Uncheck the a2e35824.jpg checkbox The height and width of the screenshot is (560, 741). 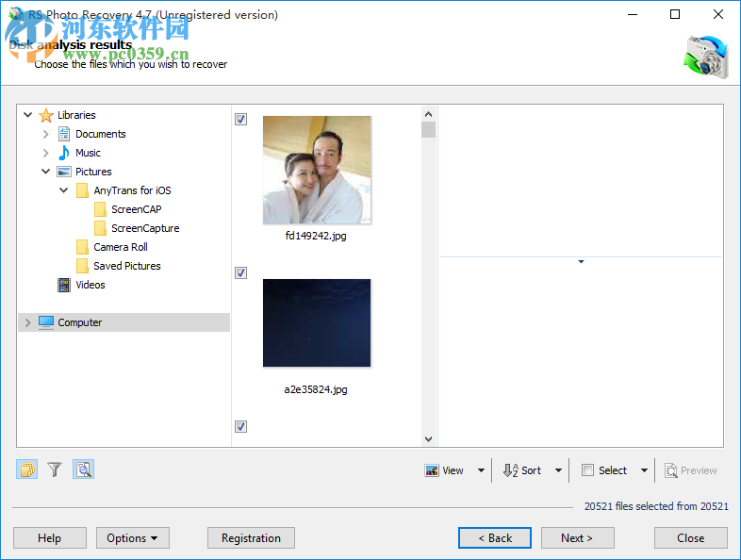coord(241,272)
